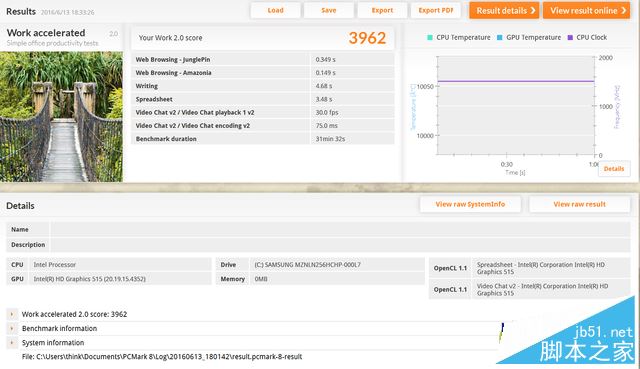The width and height of the screenshot is (640, 369).
Task: Click the Load button
Action: click(x=276, y=11)
